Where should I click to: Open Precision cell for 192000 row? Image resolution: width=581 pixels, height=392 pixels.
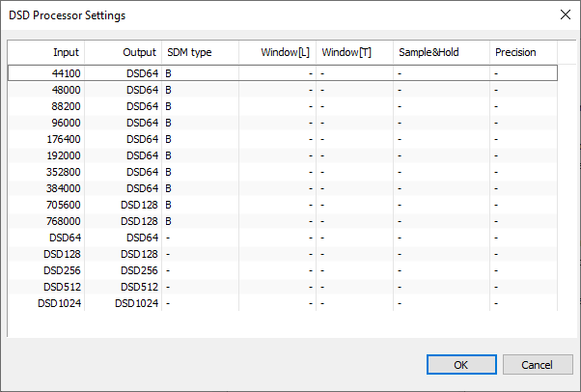[523, 155]
